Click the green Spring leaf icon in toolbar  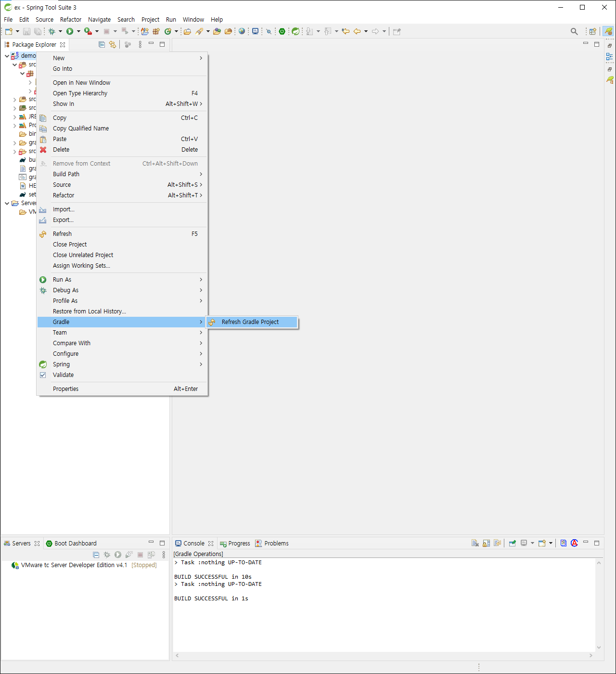coord(295,31)
